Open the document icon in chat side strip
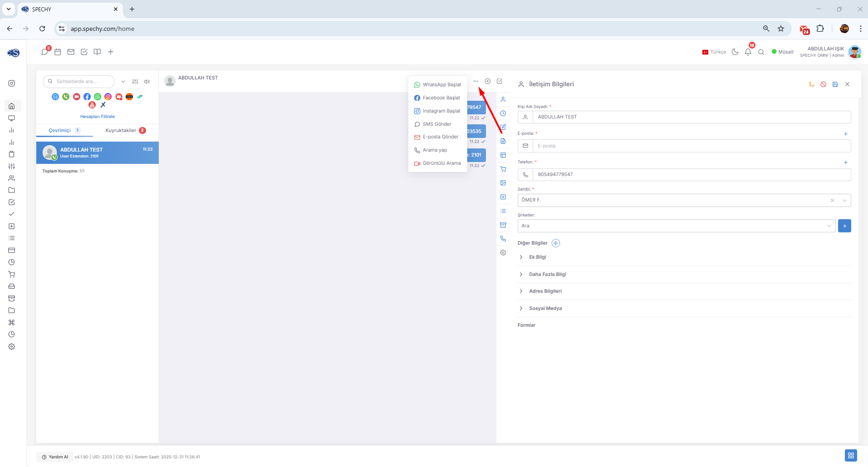The image size is (868, 467). (x=503, y=141)
